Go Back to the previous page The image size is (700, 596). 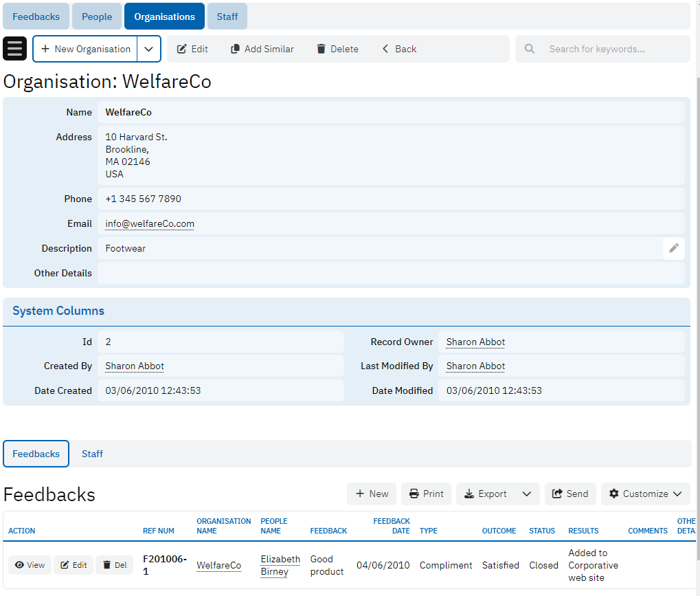(399, 49)
